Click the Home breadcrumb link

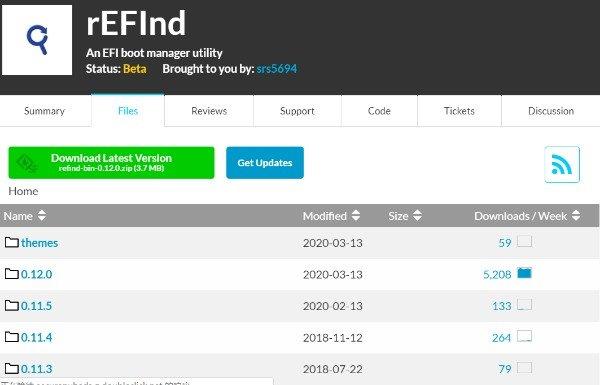23,191
